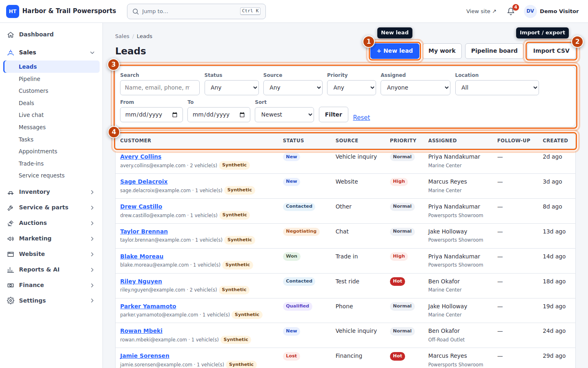Open the Riley Nguyen lead
Viewport: 588px width, 368px height.
(141, 281)
